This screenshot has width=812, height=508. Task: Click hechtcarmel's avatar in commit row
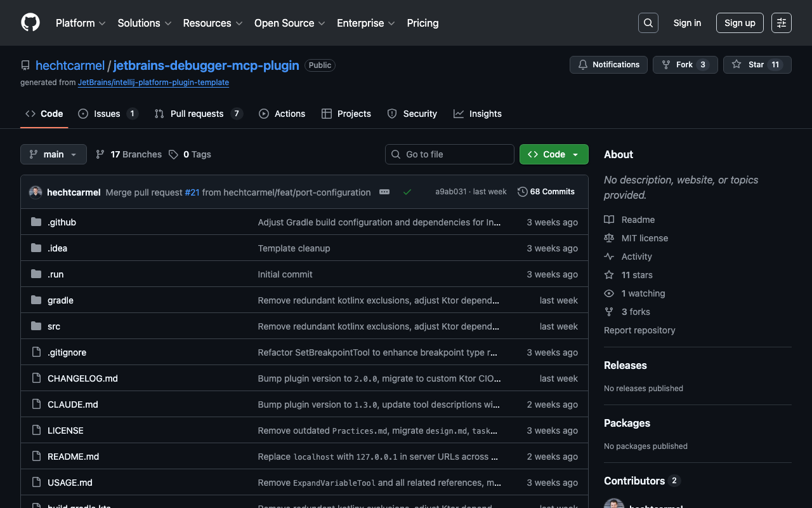[36, 192]
